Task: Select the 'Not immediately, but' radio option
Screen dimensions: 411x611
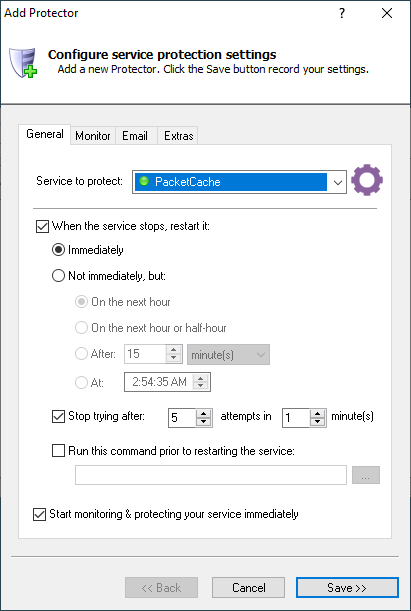Action: click(x=58, y=276)
